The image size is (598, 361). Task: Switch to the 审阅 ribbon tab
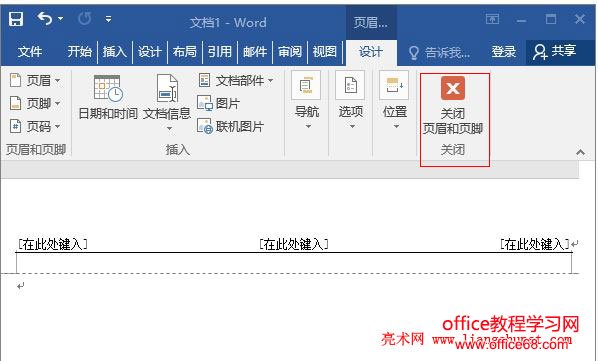290,51
